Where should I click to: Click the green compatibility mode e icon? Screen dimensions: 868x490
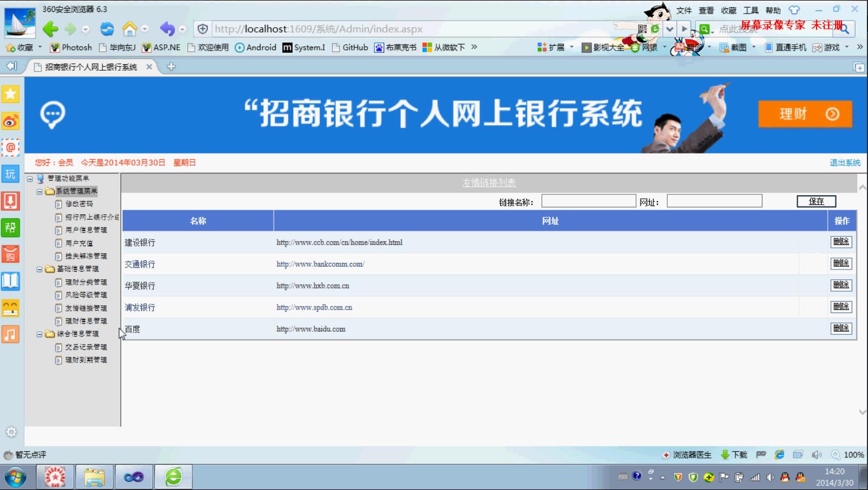pyautogui.click(x=655, y=29)
